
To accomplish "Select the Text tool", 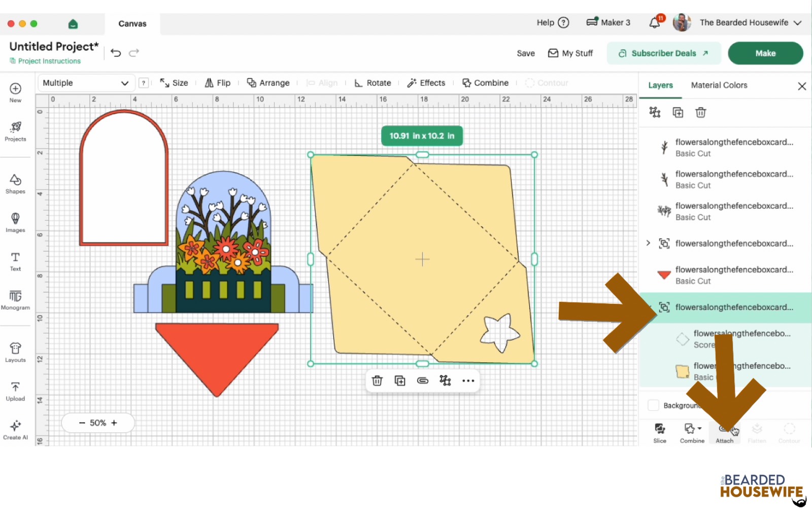I will pyautogui.click(x=15, y=261).
